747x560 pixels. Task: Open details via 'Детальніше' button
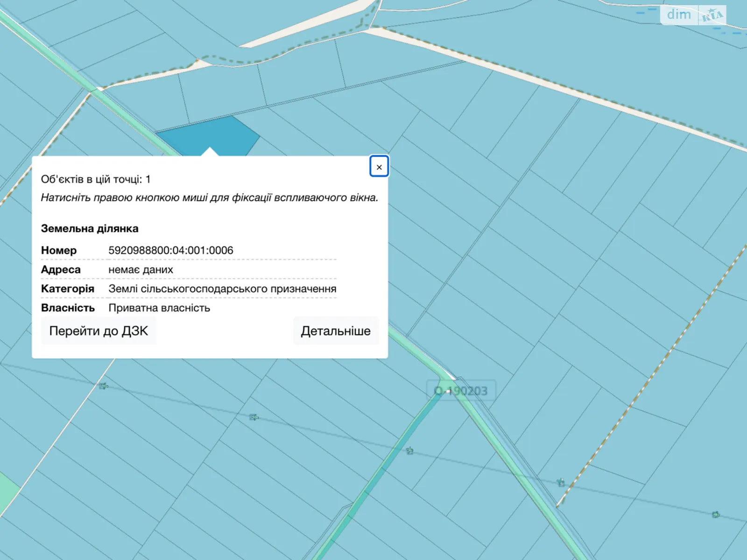(x=335, y=331)
